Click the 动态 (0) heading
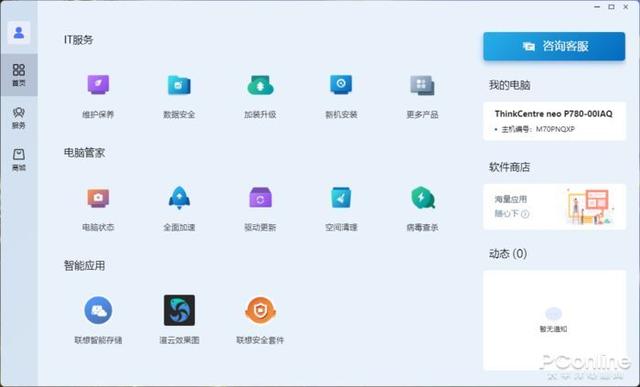The image size is (640, 387). pyautogui.click(x=508, y=254)
